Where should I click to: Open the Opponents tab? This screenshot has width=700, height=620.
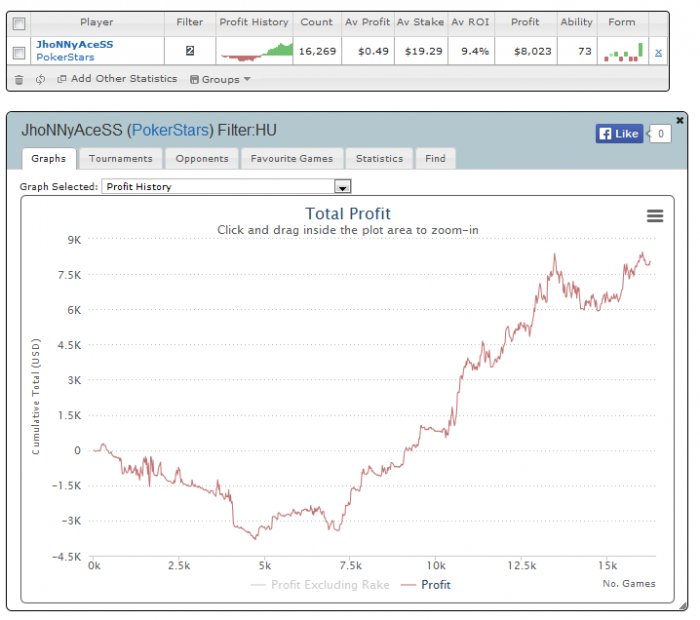click(202, 158)
